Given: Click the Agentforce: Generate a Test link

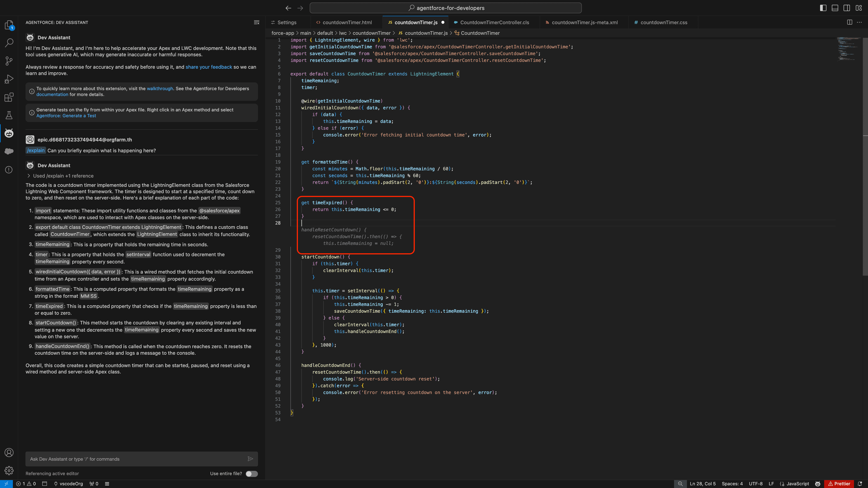Looking at the screenshot, I should click(x=66, y=116).
